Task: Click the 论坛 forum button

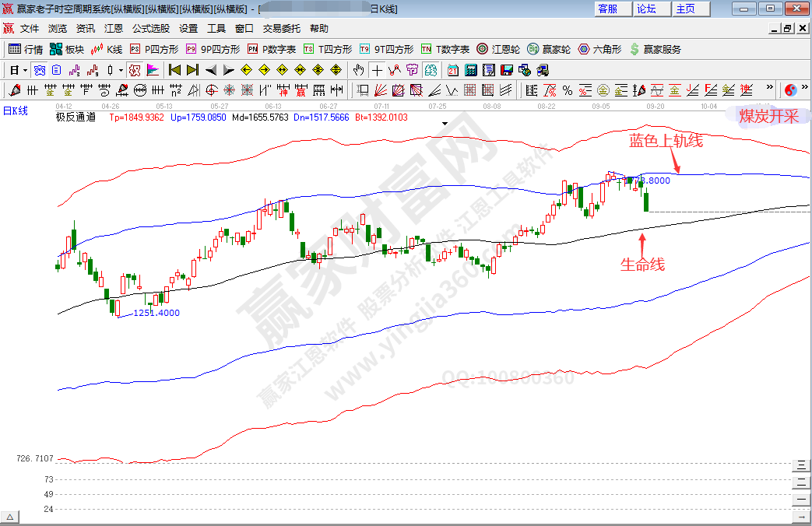Action: point(647,9)
